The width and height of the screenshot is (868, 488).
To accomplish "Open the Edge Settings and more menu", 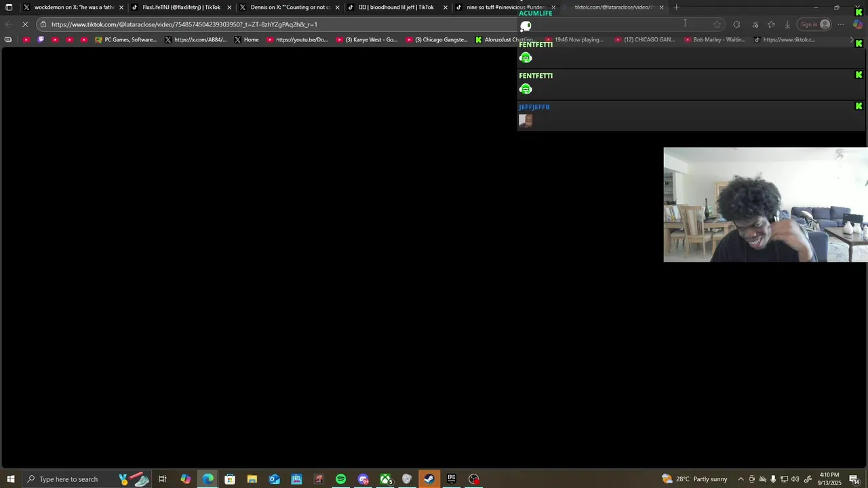I will [841, 24].
